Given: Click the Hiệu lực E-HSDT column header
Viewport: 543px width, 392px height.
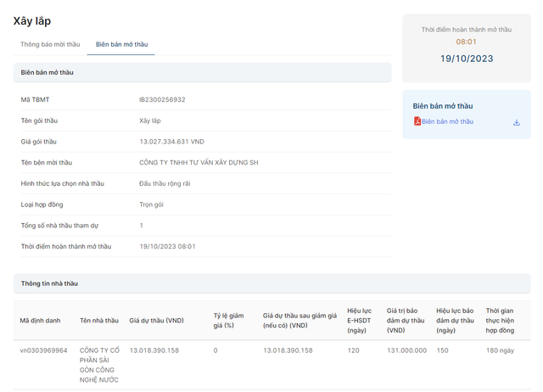Looking at the screenshot, I should pos(360,321).
